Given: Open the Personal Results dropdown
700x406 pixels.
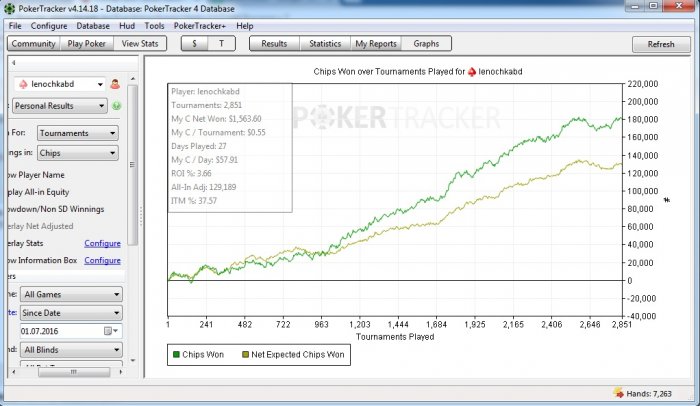Looking at the screenshot, I should click(60, 106).
